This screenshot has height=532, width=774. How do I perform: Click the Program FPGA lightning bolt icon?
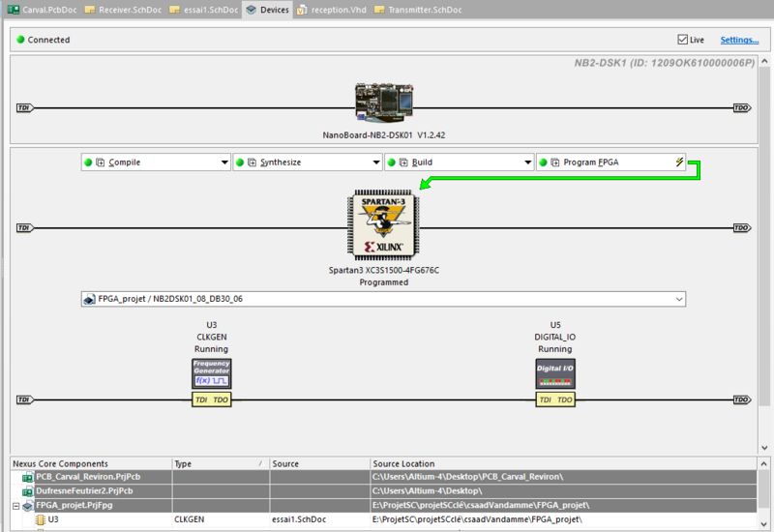[x=679, y=163]
